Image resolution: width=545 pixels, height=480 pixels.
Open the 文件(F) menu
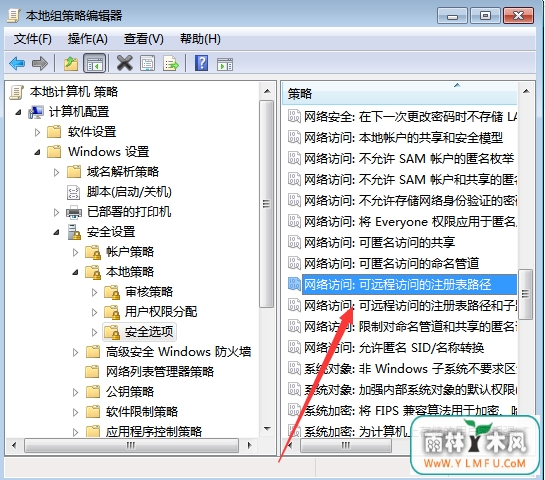pyautogui.click(x=33, y=39)
